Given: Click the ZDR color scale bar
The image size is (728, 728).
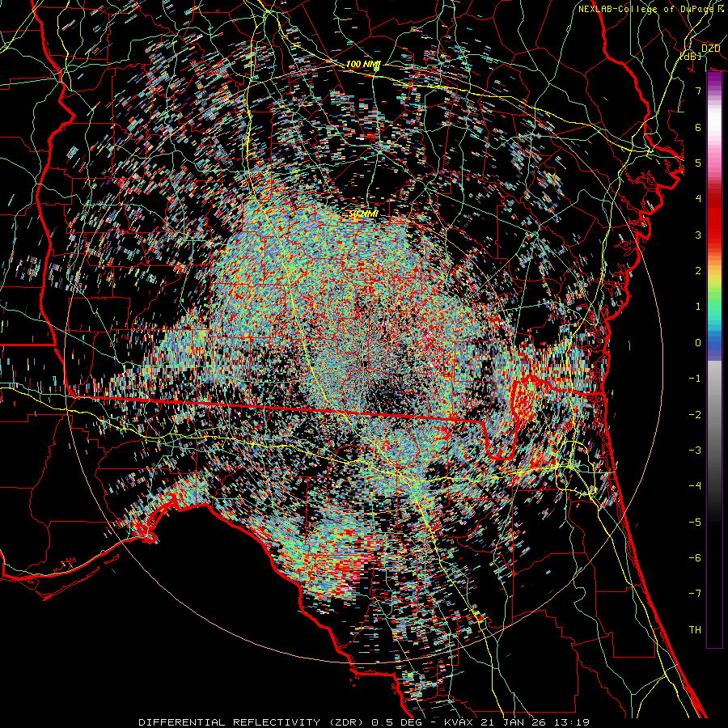Looking at the screenshot, I should point(714,360).
